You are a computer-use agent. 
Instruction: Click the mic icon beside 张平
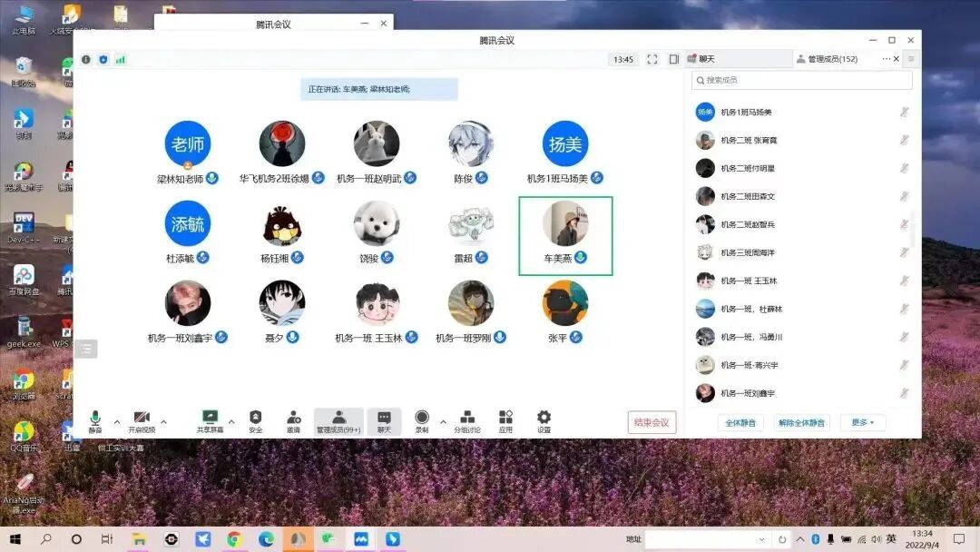(x=576, y=337)
